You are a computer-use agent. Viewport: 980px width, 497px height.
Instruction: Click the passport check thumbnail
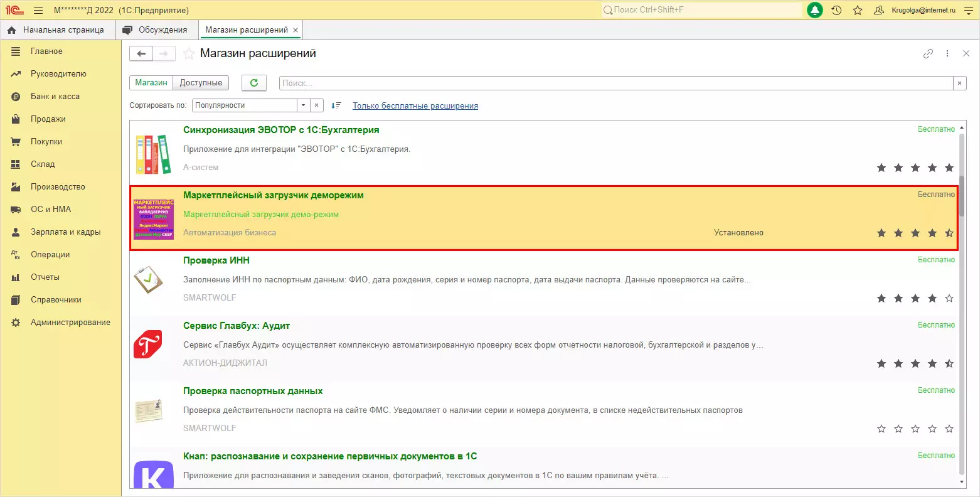[149, 410]
